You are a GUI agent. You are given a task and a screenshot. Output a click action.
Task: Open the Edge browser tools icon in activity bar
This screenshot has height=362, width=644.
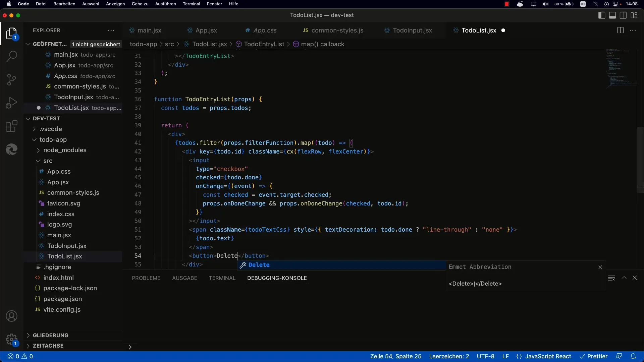pyautogui.click(x=11, y=149)
